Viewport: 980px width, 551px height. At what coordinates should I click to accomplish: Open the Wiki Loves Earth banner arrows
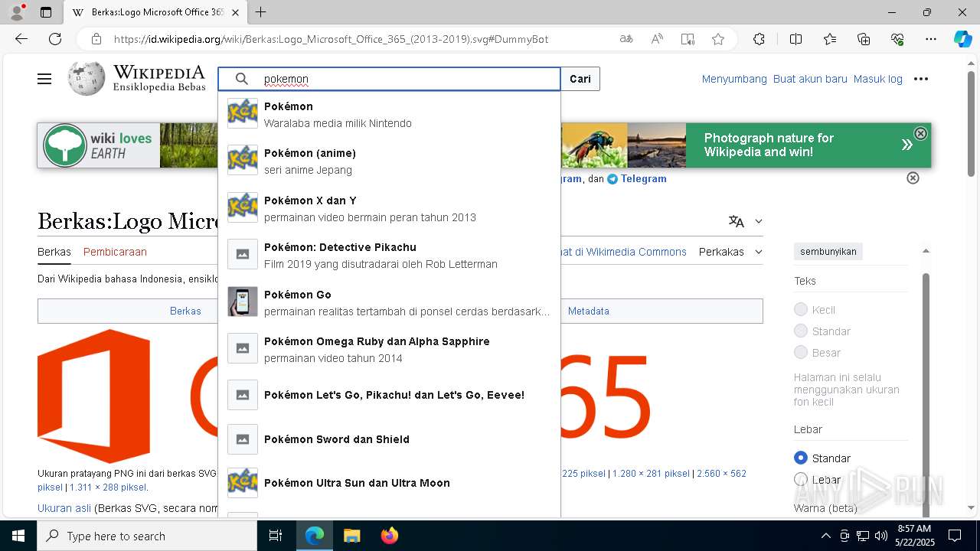pyautogui.click(x=906, y=145)
